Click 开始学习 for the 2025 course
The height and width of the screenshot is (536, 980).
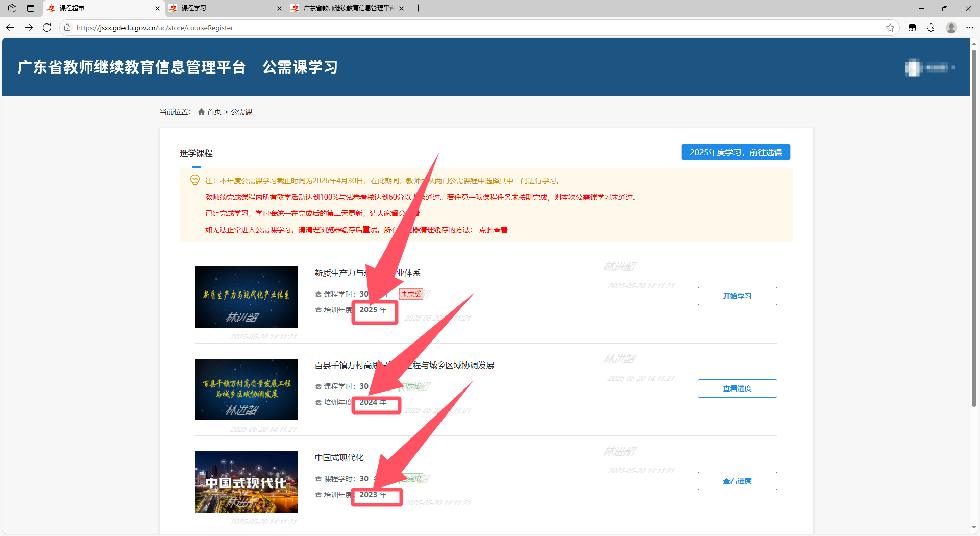[x=737, y=296]
